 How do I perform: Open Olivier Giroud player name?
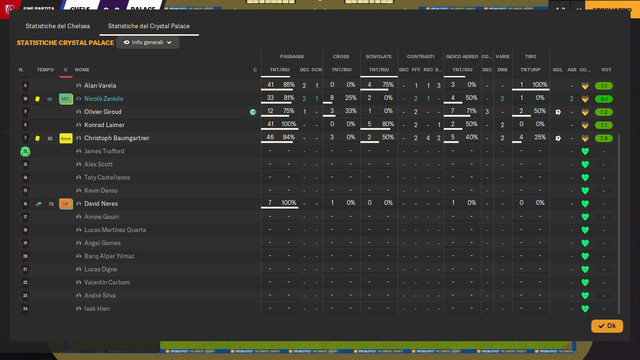pos(103,112)
